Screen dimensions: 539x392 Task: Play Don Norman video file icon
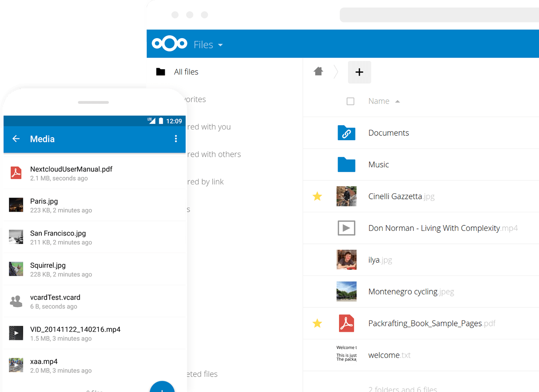(x=346, y=228)
